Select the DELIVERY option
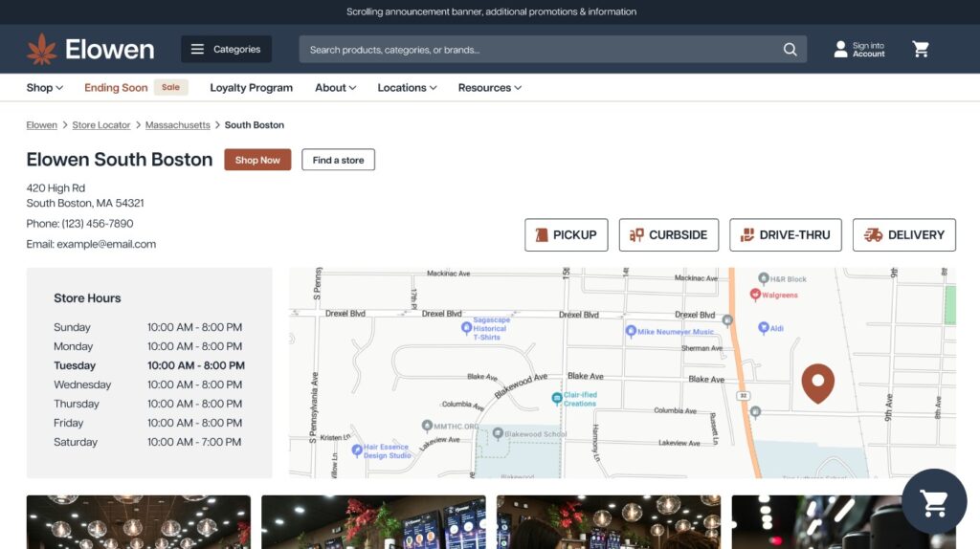 (904, 235)
